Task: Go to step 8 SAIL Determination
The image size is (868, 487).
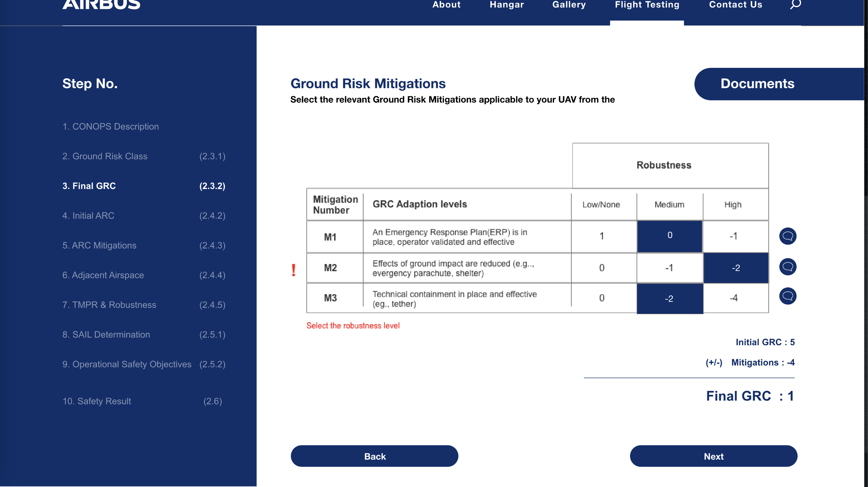Action: 106,334
